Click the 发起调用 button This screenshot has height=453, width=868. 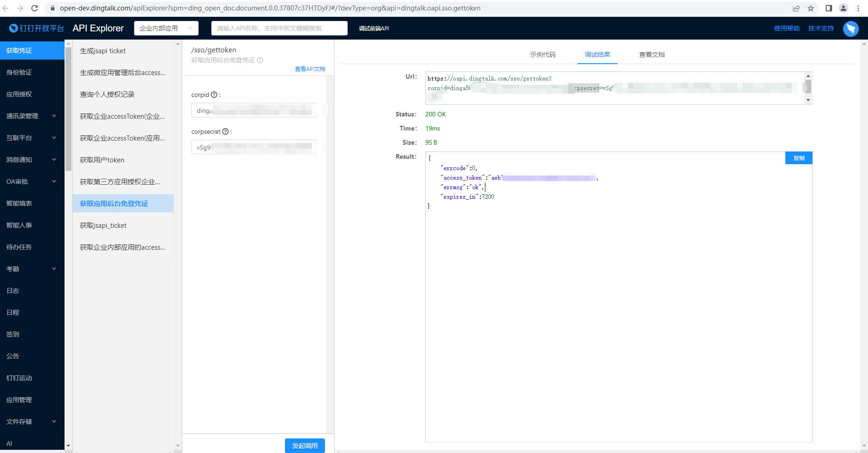[x=304, y=446]
